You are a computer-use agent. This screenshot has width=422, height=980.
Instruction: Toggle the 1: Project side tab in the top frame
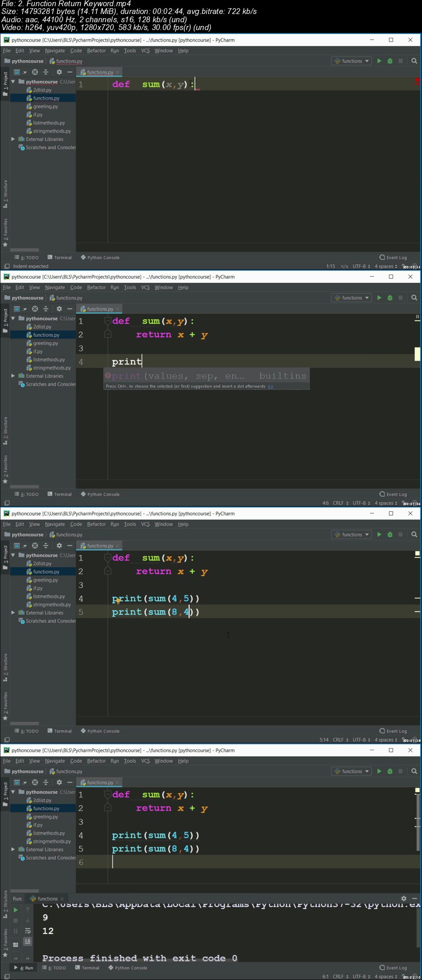point(5,84)
